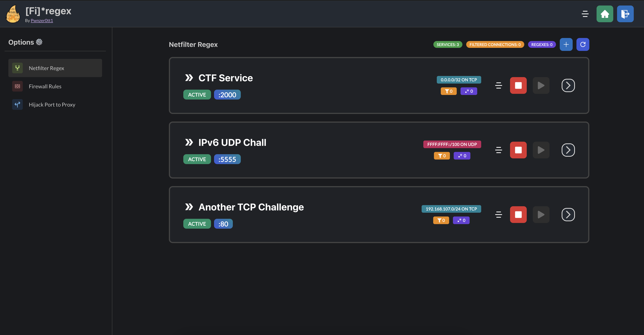Expand details of the CTF Service
This screenshot has width=644, height=335.
568,85
